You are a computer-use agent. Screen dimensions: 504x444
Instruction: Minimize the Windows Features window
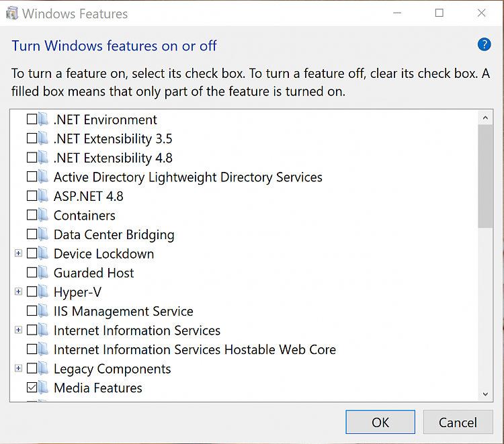(x=397, y=13)
